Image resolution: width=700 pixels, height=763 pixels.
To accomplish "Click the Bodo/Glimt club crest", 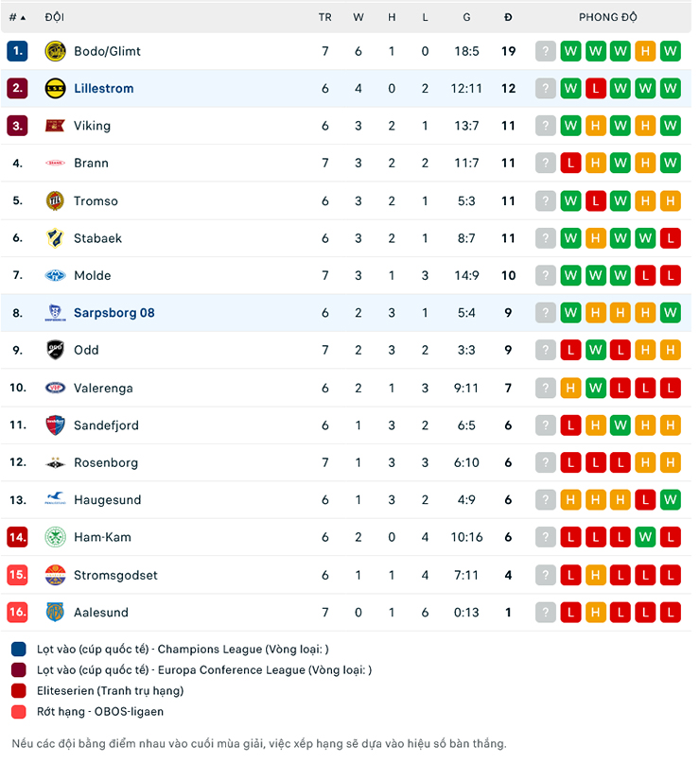I will (56, 51).
